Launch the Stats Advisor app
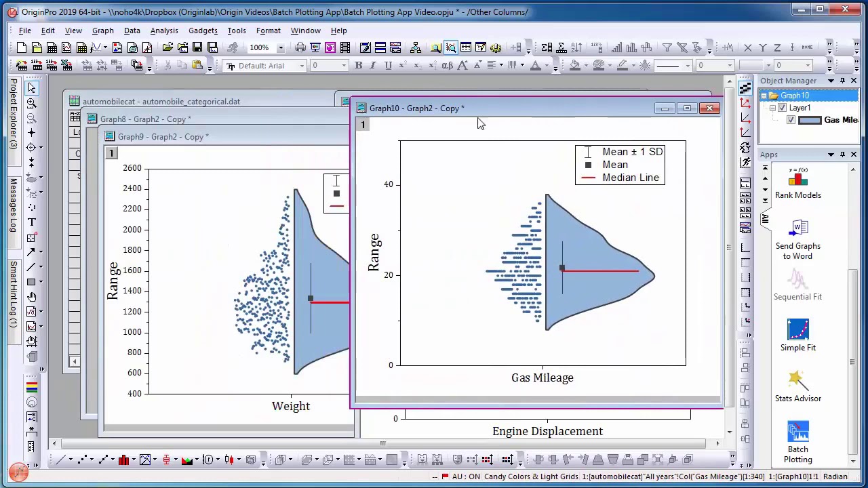This screenshot has width=868, height=488. pos(798,386)
